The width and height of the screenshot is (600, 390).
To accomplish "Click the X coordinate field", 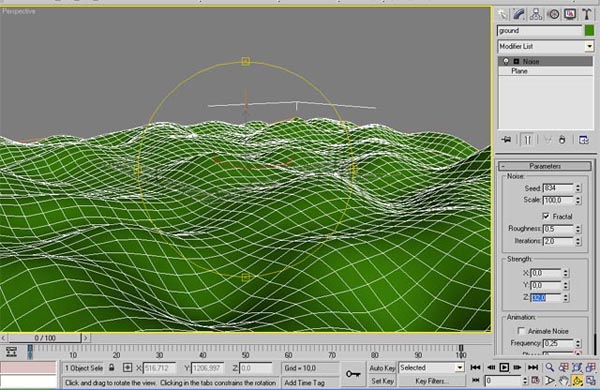I will (x=159, y=368).
